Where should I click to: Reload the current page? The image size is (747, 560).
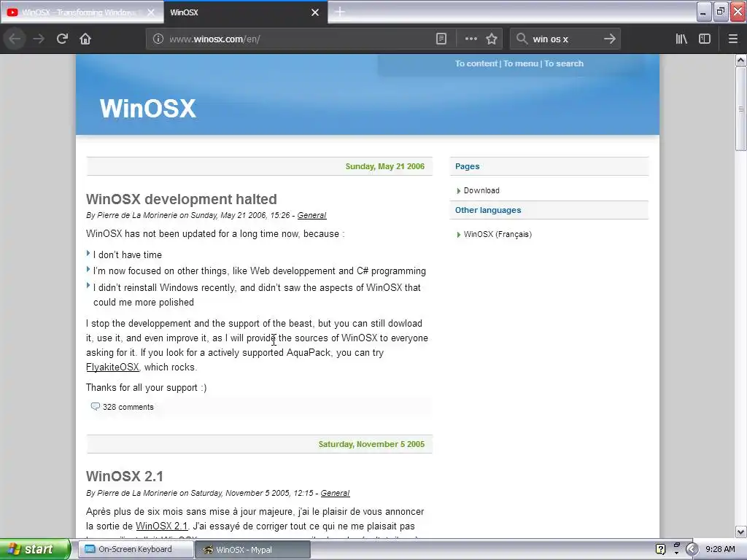[62, 39]
